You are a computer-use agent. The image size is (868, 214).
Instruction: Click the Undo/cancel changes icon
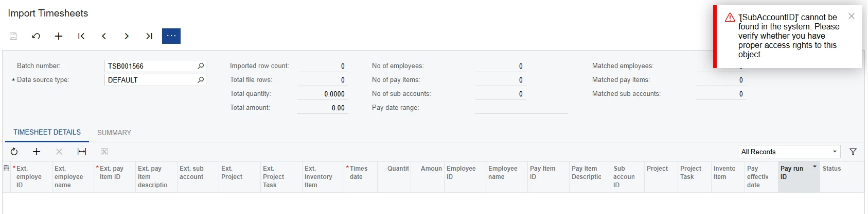[36, 36]
